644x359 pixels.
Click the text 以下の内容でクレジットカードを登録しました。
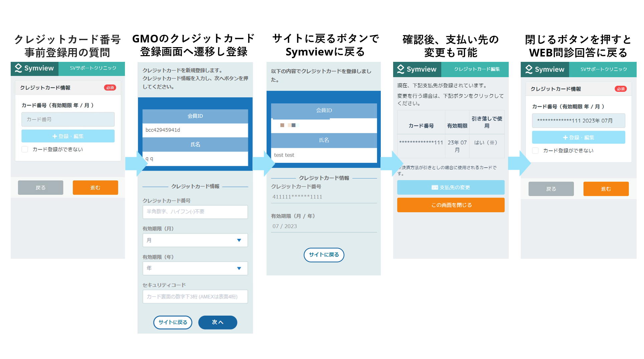coord(321,76)
